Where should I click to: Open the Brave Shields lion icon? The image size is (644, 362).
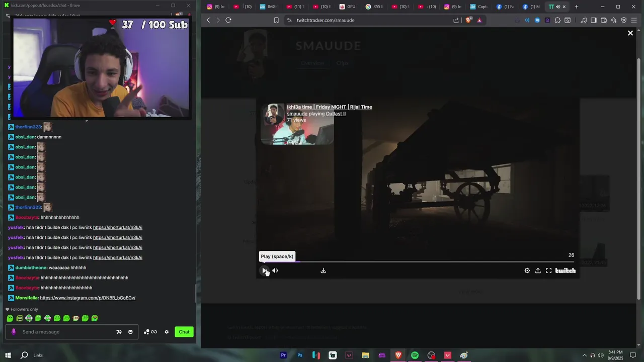click(x=468, y=20)
